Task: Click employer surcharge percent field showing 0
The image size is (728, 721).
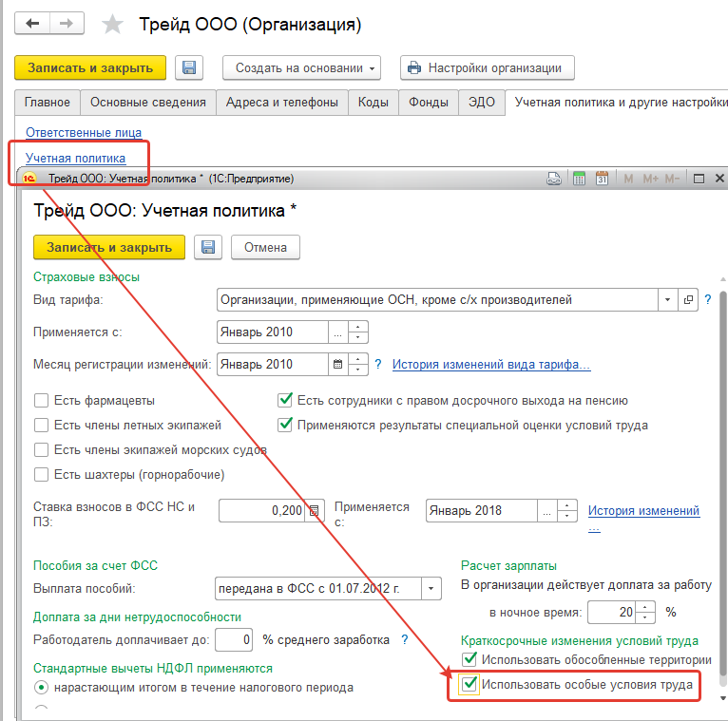Action: (234, 640)
